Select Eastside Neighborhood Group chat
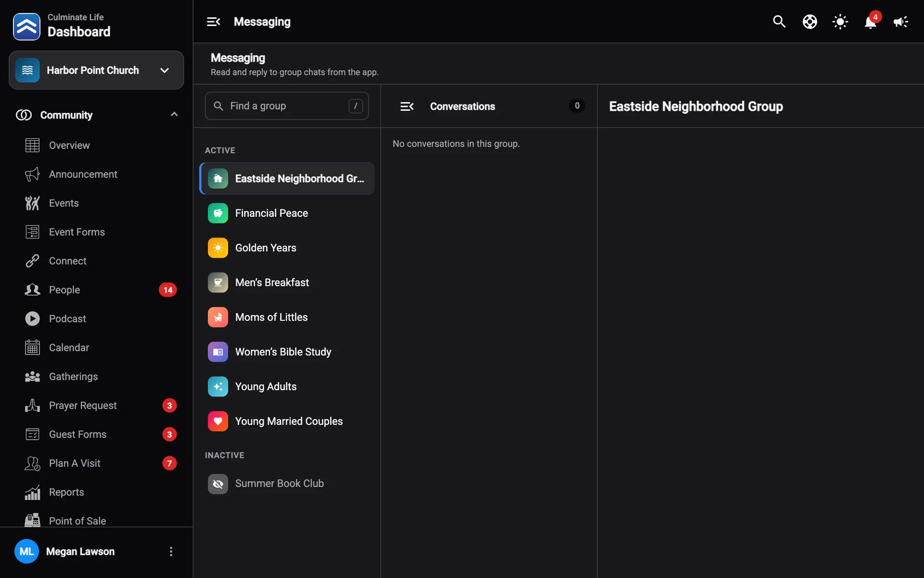Screen dimensions: 924x578 click(x=287, y=179)
